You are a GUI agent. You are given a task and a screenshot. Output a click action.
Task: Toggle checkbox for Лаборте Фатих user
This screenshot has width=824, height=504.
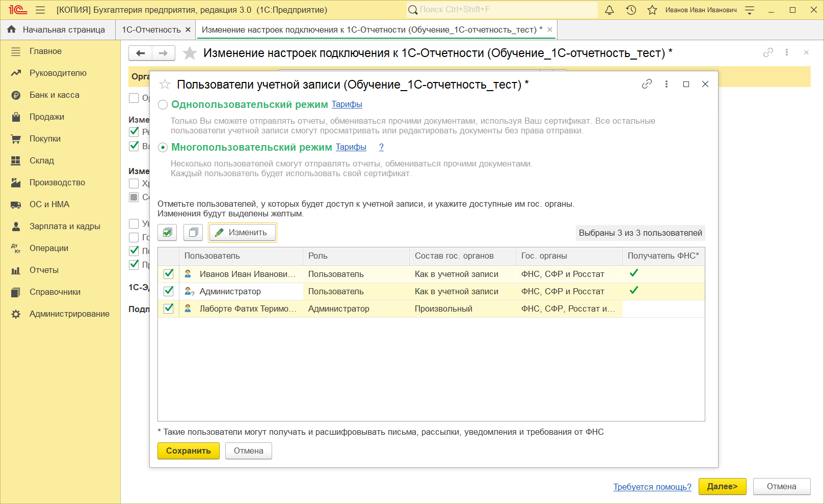[x=169, y=309]
